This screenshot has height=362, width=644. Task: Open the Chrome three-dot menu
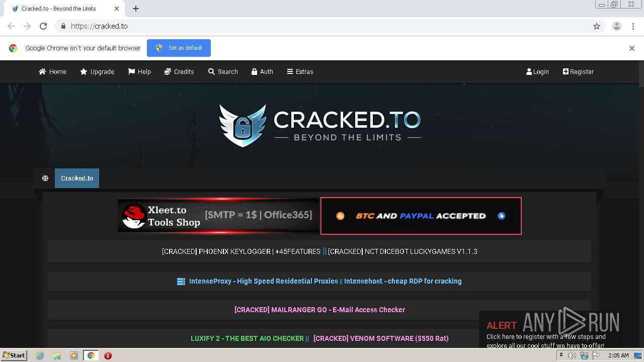pyautogui.click(x=633, y=26)
